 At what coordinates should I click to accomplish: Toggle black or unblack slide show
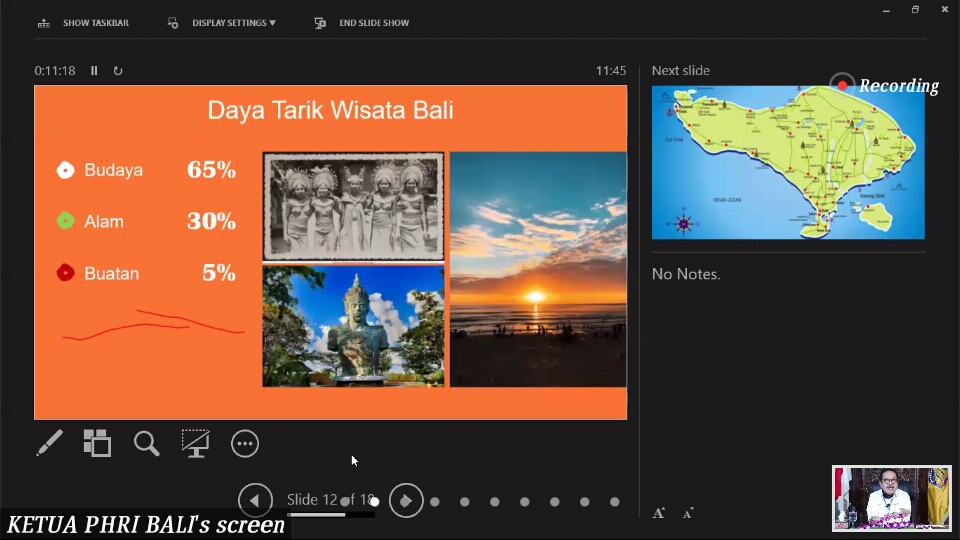coord(196,443)
